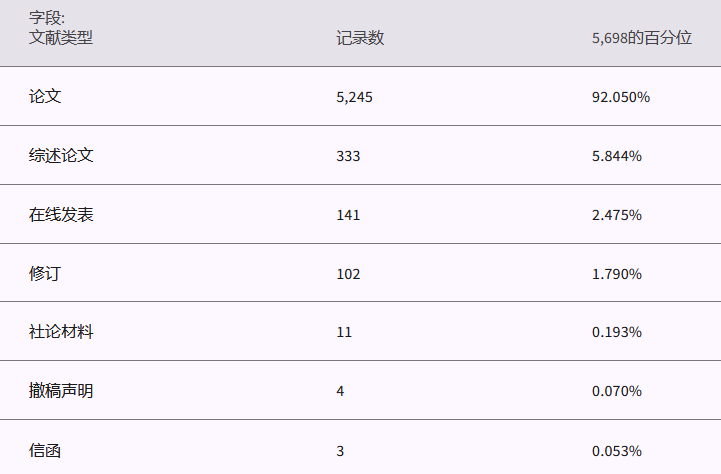Select the 论文 row label
Image resolution: width=721 pixels, height=474 pixels.
point(46,97)
